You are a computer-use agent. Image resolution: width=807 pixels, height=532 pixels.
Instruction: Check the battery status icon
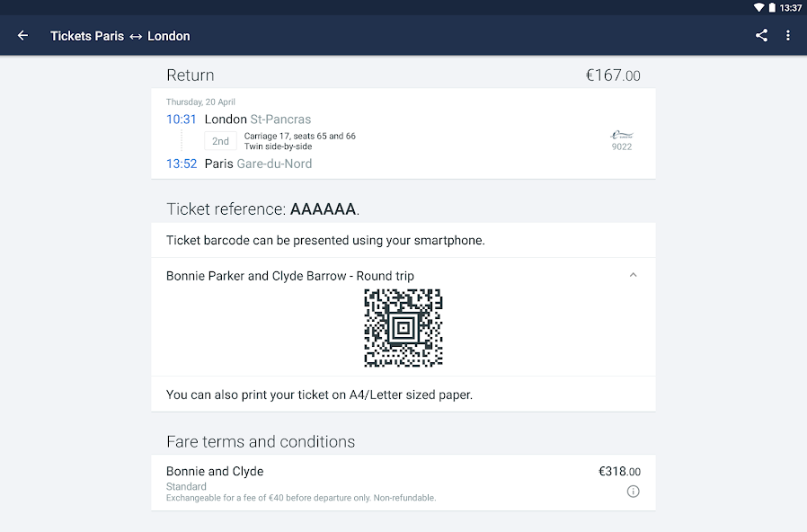point(772,8)
